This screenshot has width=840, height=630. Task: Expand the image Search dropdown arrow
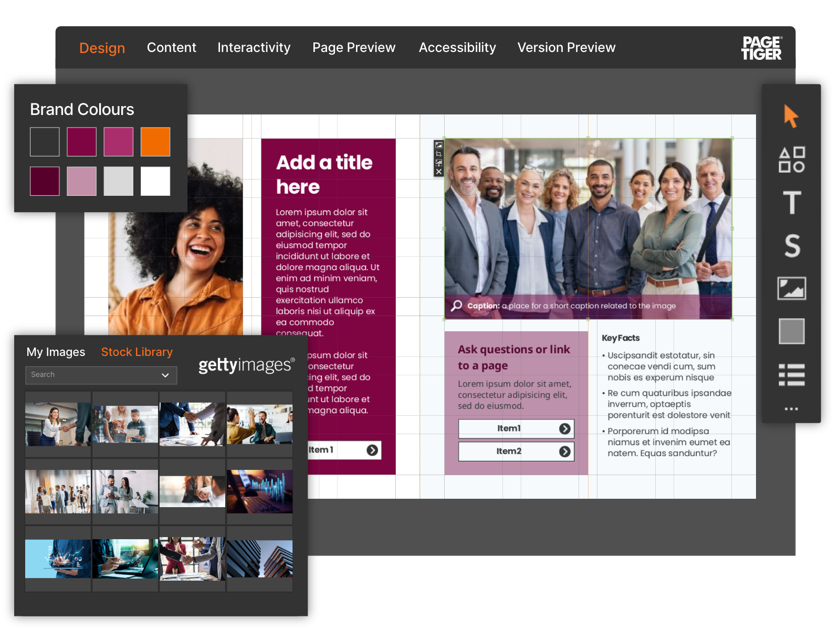pyautogui.click(x=165, y=375)
